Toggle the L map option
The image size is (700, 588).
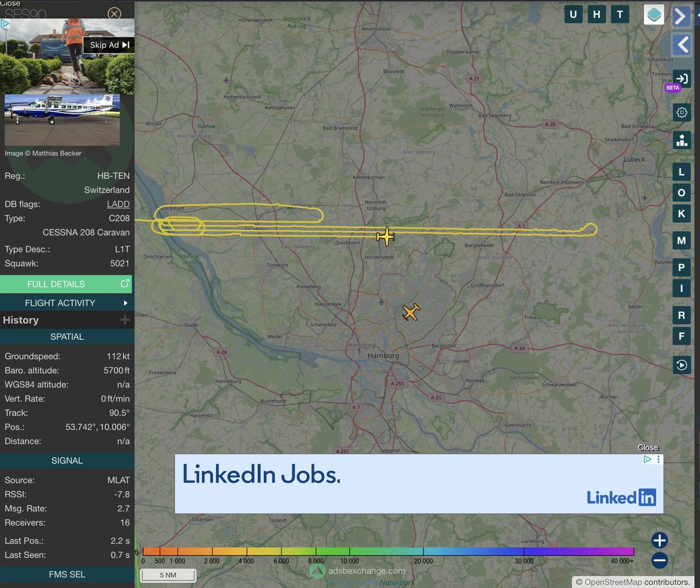[x=681, y=172]
